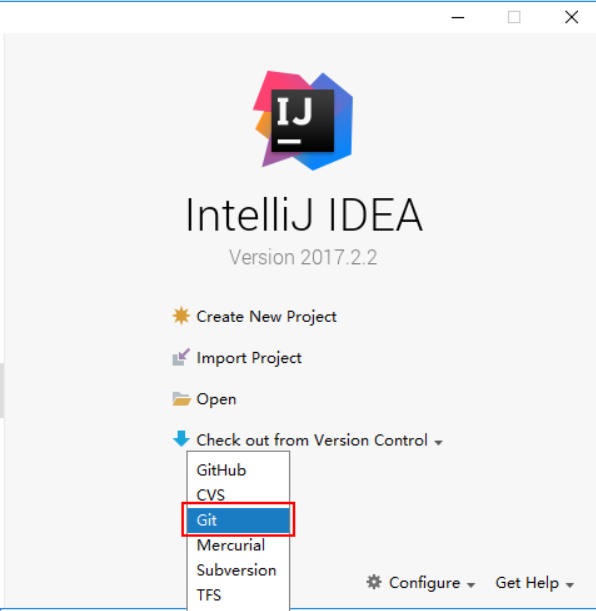Image resolution: width=596 pixels, height=611 pixels.
Task: Click the Import Project arrow icon
Action: (181, 357)
